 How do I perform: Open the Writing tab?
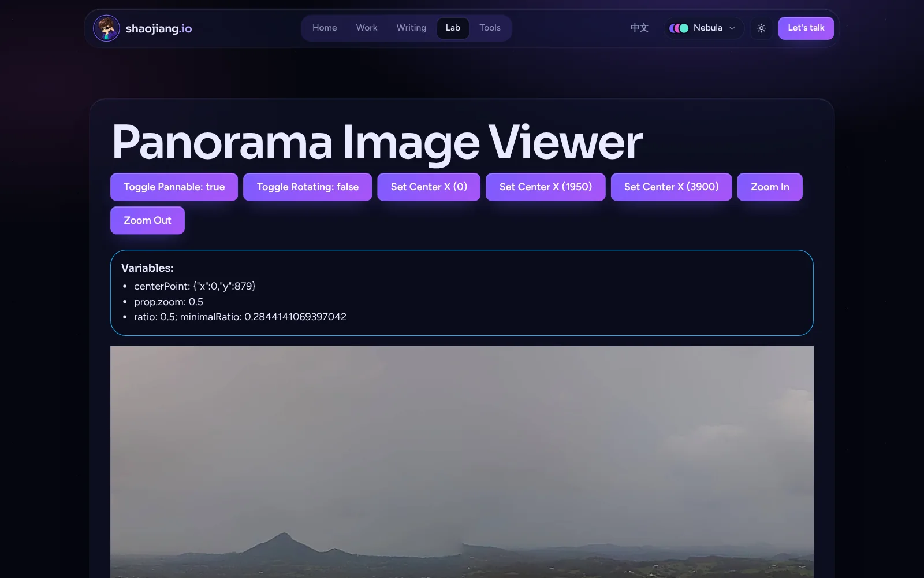(x=411, y=28)
